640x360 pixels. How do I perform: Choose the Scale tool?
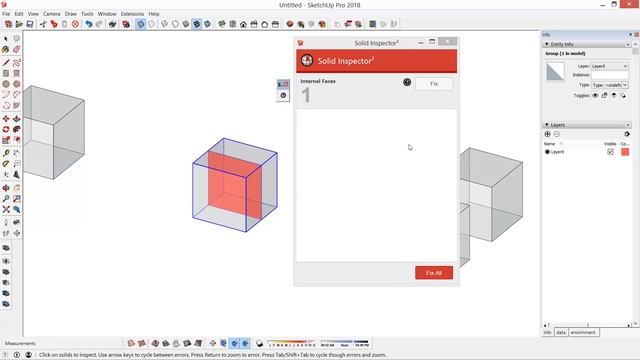tap(6, 140)
